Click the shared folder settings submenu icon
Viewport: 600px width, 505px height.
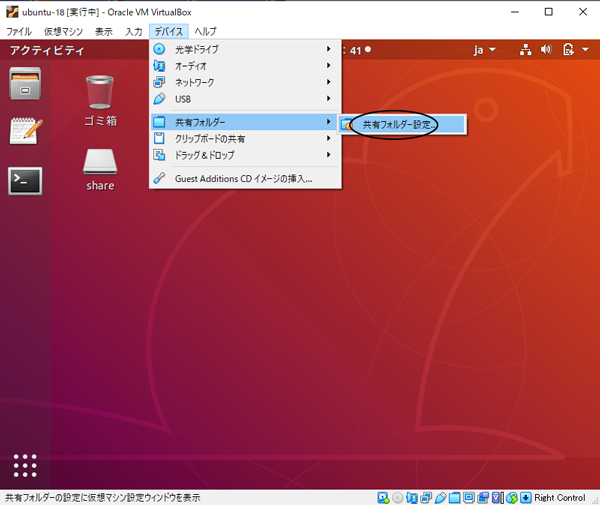(x=346, y=125)
